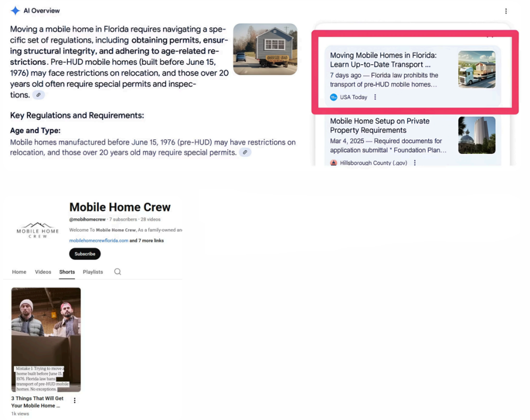Switch to the Videos tab
530x420 pixels.
(43, 272)
